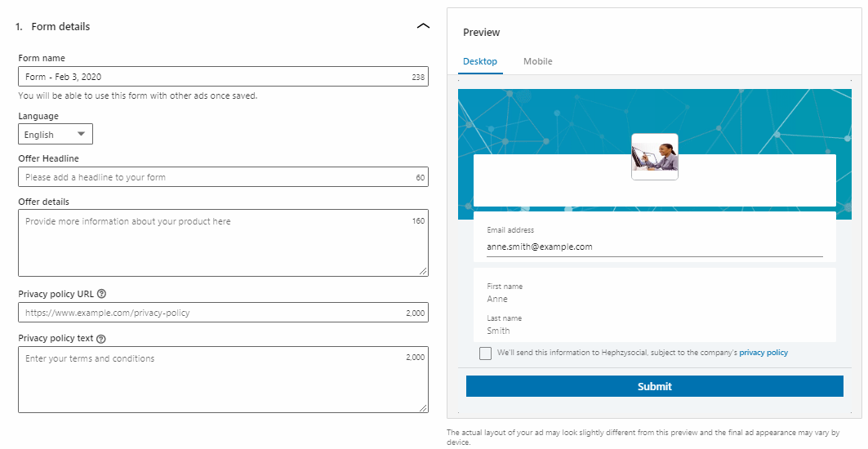
Task: Click the Offer Headline input field
Action: coord(223,177)
